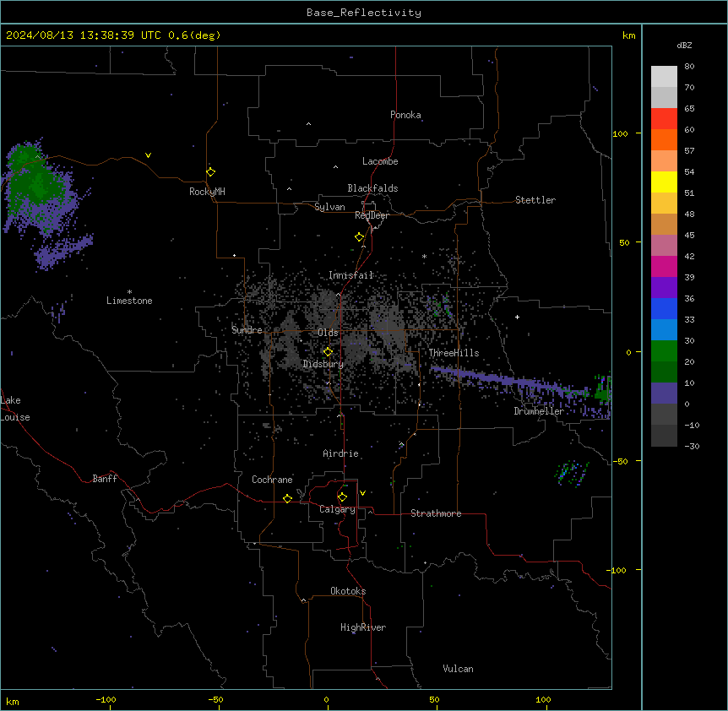Select the violet 36-39 dBZ legend swatch
Image resolution: width=728 pixels, height=711 pixels.
(x=664, y=287)
